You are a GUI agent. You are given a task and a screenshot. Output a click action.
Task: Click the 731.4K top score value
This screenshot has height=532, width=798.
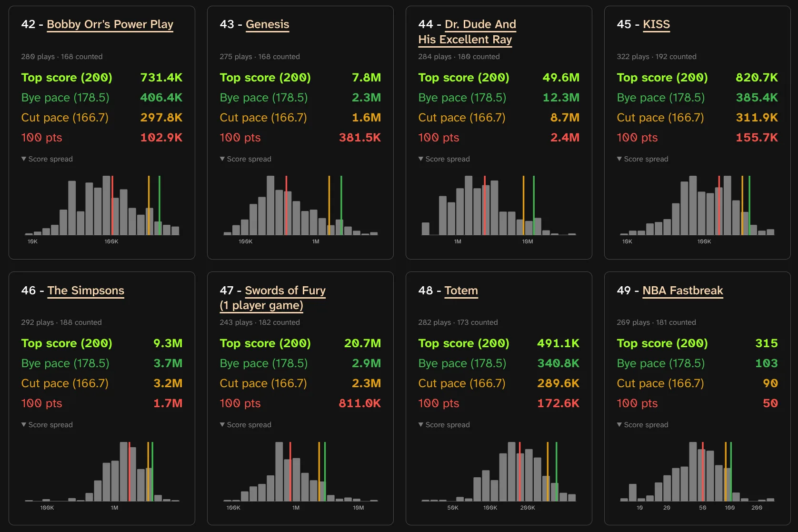[161, 78]
